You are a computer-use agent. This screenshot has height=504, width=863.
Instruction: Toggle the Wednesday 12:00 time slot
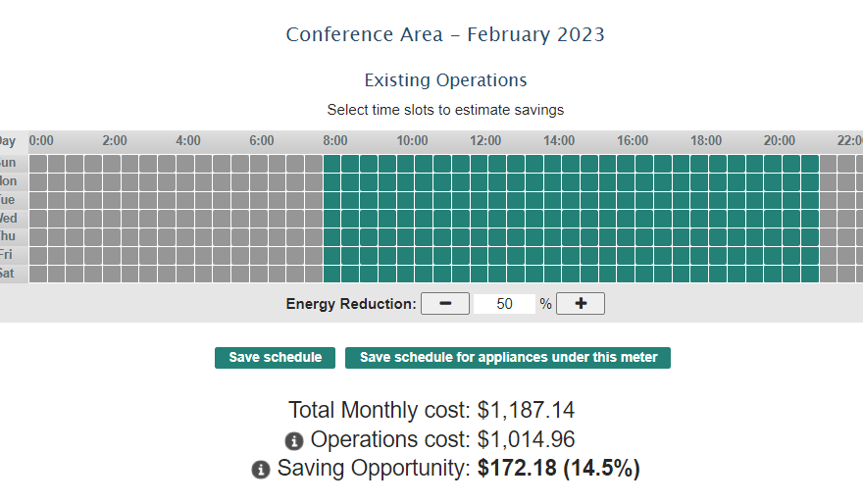(x=479, y=218)
